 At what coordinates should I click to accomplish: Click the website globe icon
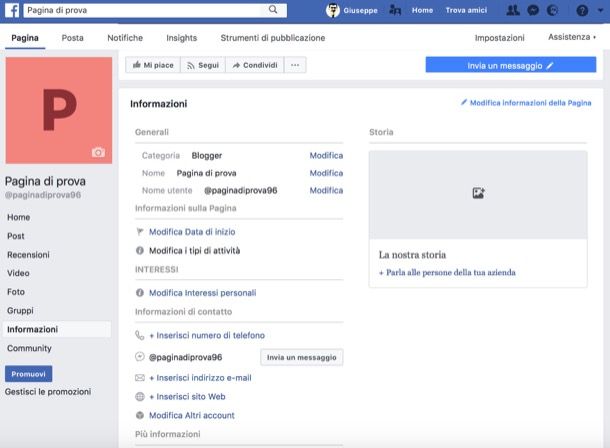(x=140, y=397)
